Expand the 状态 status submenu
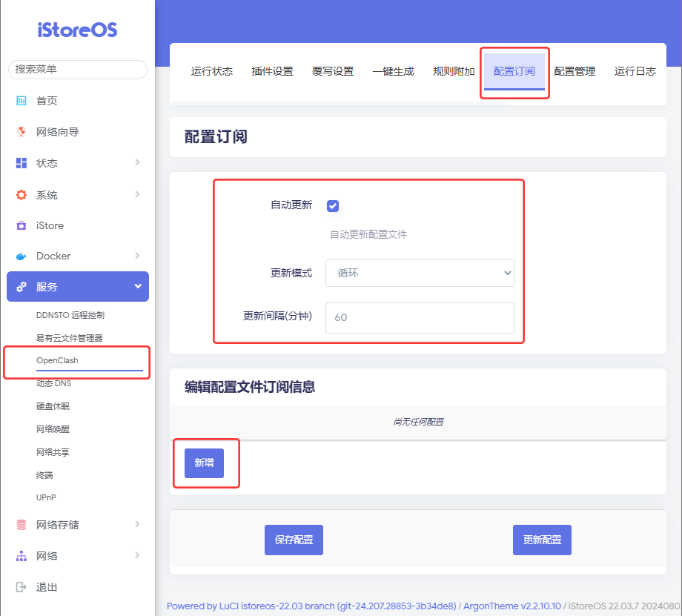 77,163
